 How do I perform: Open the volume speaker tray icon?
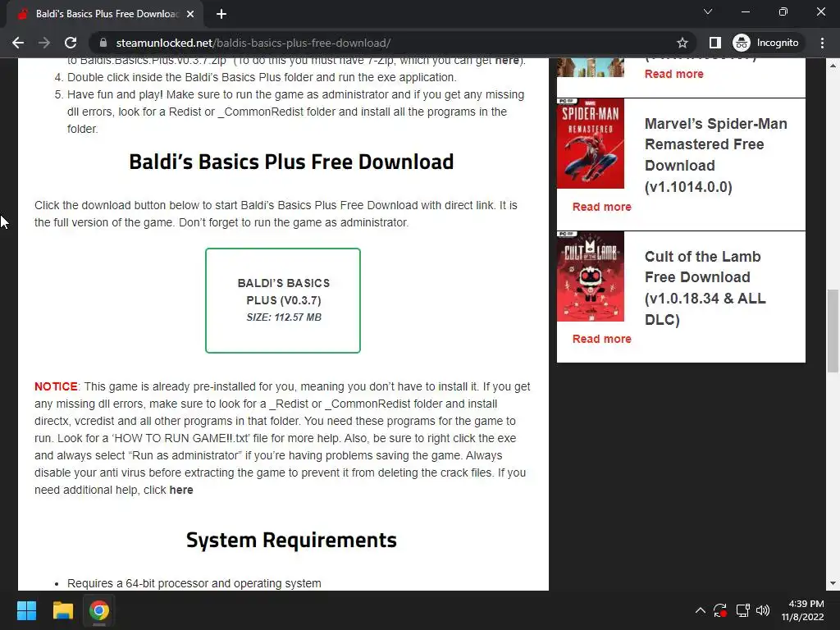tap(763, 610)
